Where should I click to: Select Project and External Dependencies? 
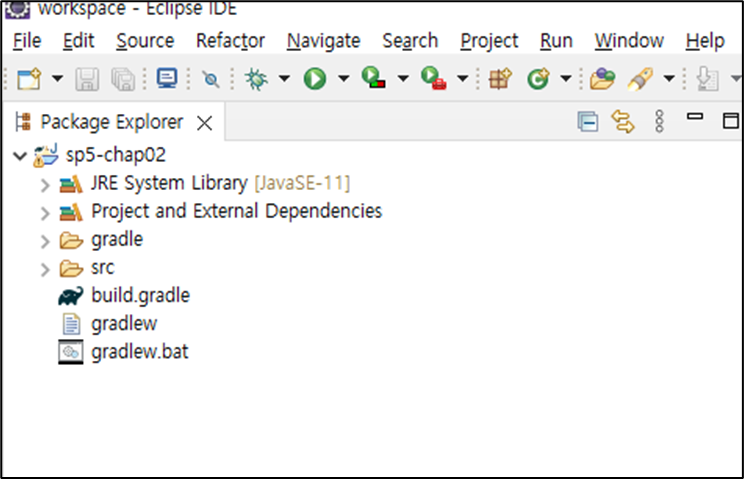[x=236, y=211]
